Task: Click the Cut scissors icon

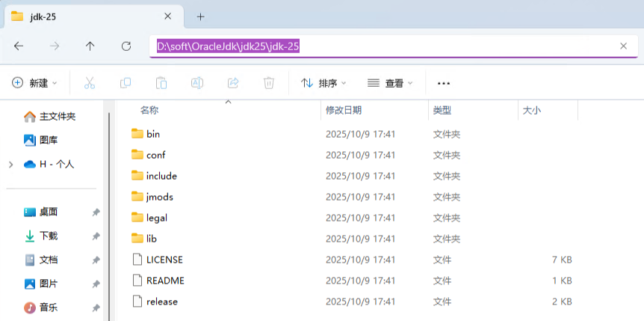Action: click(x=90, y=83)
